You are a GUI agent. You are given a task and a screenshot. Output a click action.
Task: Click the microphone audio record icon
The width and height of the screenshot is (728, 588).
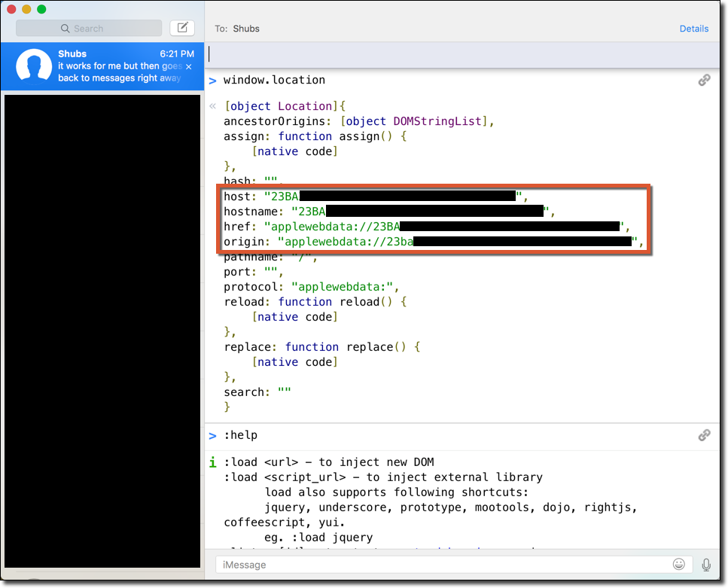[x=706, y=565]
